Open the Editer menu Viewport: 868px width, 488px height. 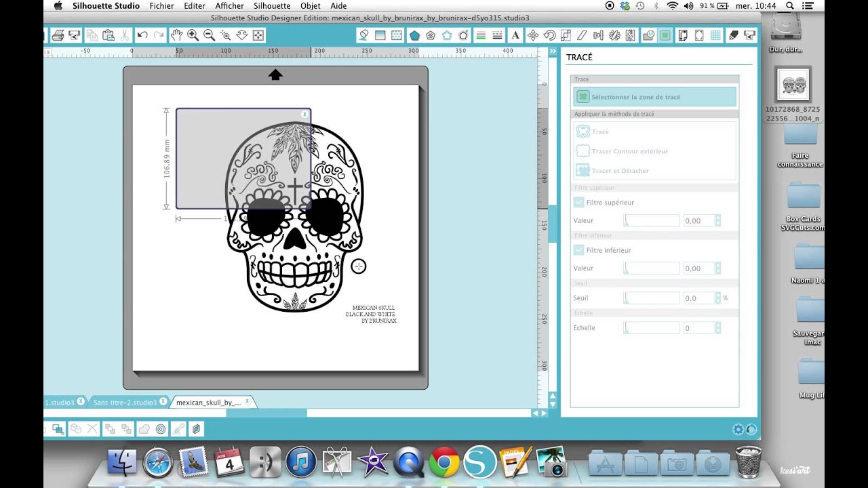(x=195, y=5)
